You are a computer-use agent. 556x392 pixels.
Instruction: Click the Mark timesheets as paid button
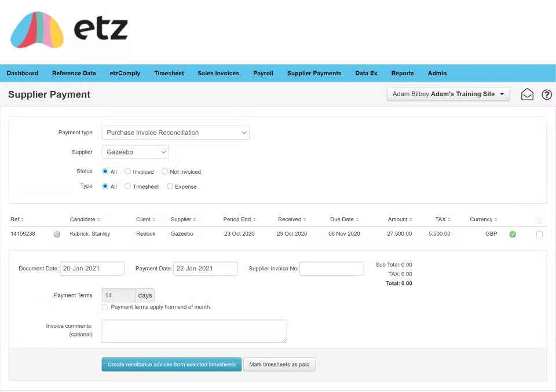[279, 364]
